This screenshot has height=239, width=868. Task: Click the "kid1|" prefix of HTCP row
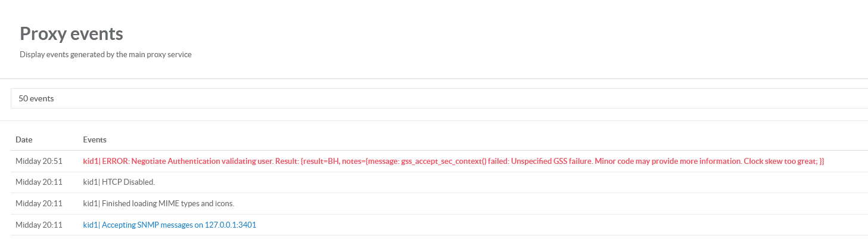tap(91, 182)
